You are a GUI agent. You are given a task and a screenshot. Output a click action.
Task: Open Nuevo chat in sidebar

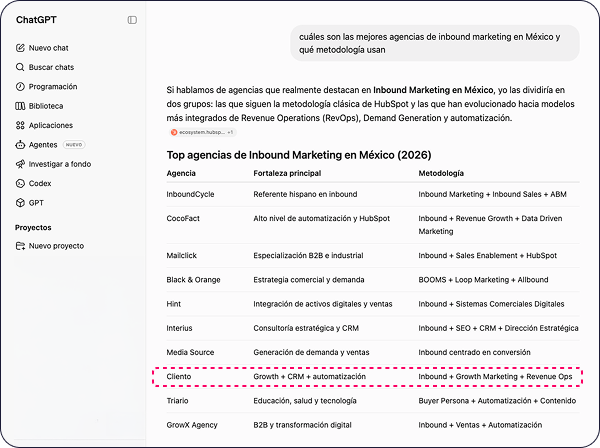pos(42,48)
